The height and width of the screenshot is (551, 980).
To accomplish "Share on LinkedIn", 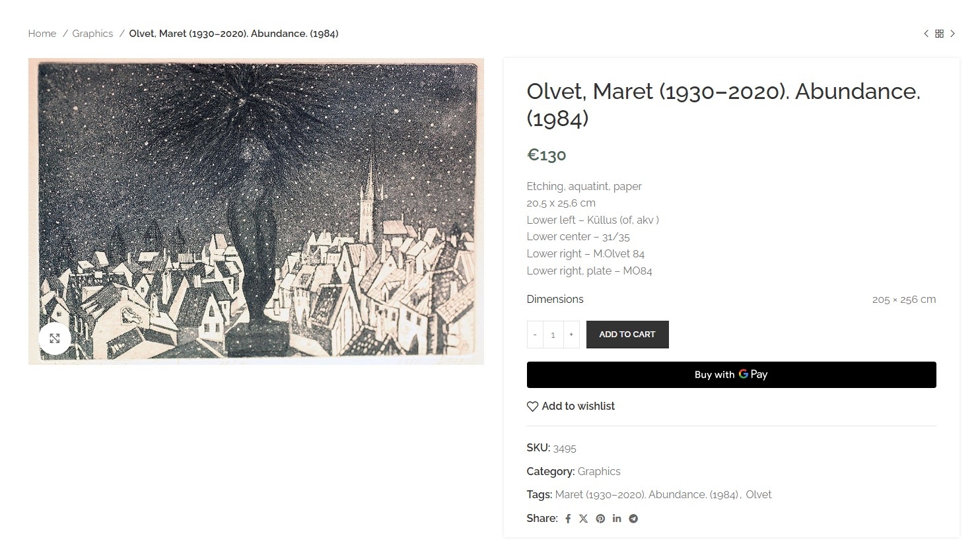I will [x=617, y=519].
